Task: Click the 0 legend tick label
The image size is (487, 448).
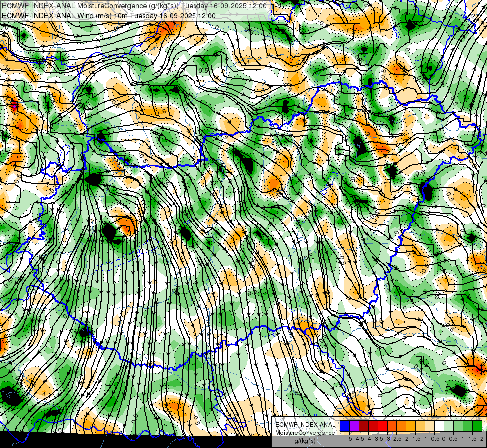Action: coord(444,439)
